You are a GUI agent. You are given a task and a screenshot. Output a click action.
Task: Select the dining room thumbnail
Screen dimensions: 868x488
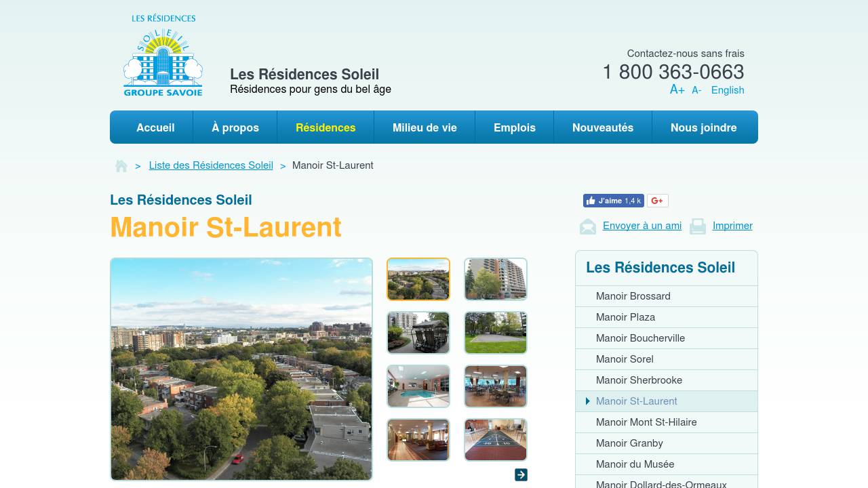(496, 386)
